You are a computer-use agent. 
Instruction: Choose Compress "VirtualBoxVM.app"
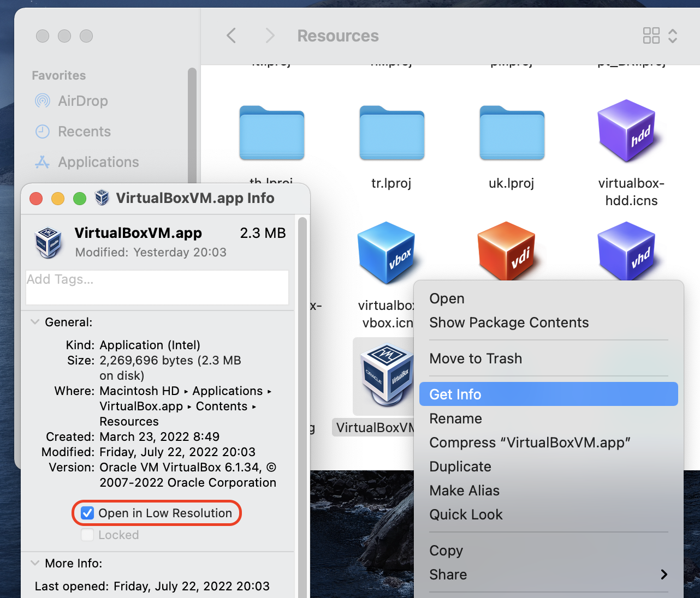(548, 442)
